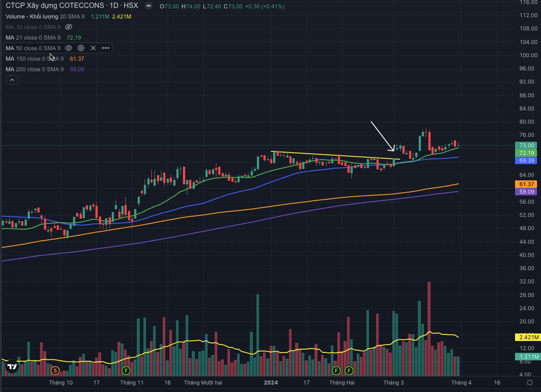Click Tháng 3 on the time axis
This screenshot has height=392, width=541.
click(x=394, y=383)
